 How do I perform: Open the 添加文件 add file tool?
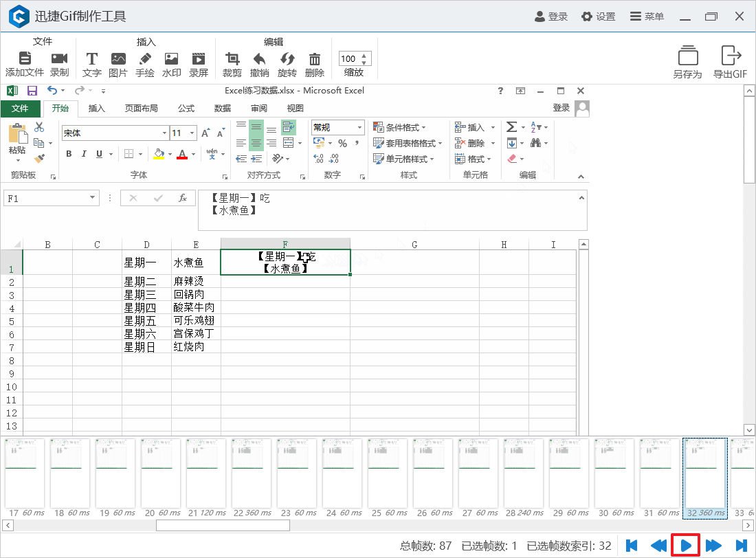tap(25, 60)
